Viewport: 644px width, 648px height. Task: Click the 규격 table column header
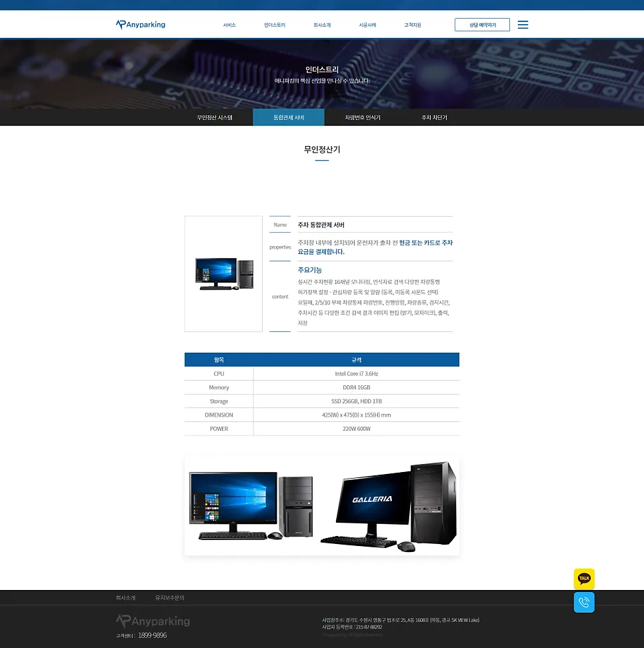[356, 360]
